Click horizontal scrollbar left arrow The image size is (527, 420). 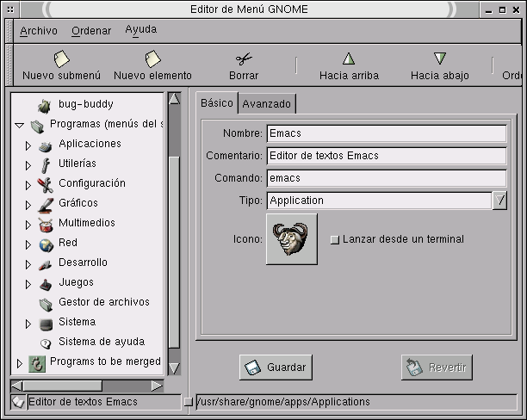[17, 386]
